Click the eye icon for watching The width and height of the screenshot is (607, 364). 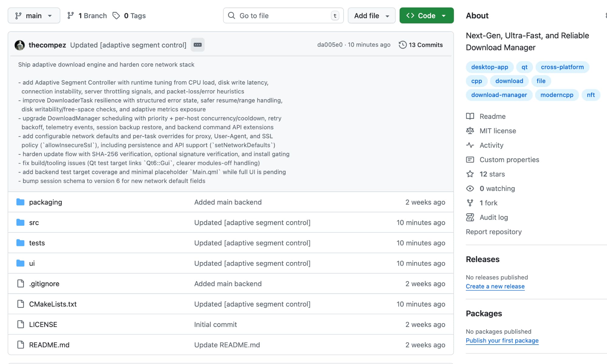(470, 188)
